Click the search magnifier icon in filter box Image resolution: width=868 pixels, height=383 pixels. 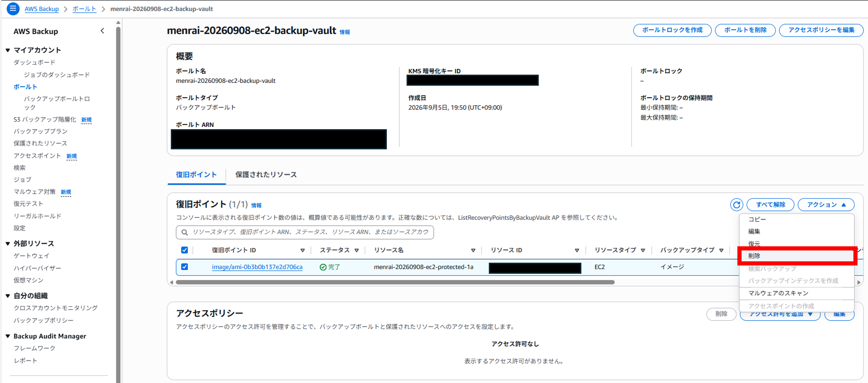(x=185, y=232)
